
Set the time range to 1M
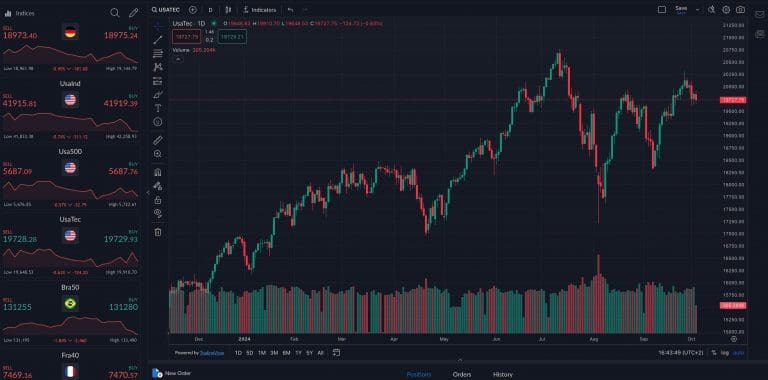coord(262,353)
